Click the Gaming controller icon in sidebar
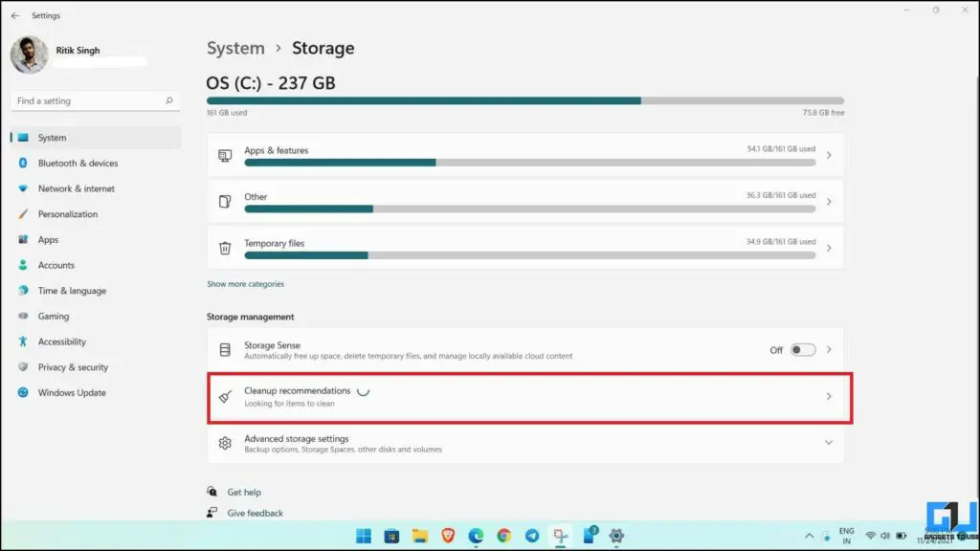The width and height of the screenshot is (980, 551). click(21, 316)
